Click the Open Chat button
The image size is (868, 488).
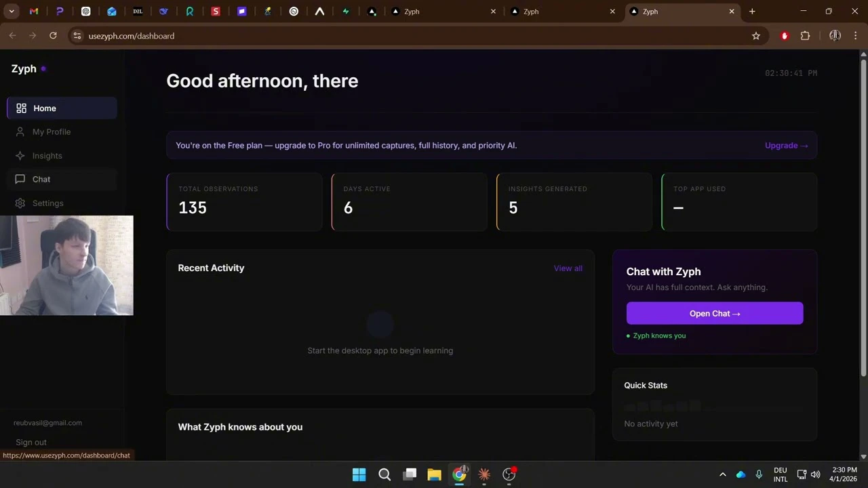(715, 314)
